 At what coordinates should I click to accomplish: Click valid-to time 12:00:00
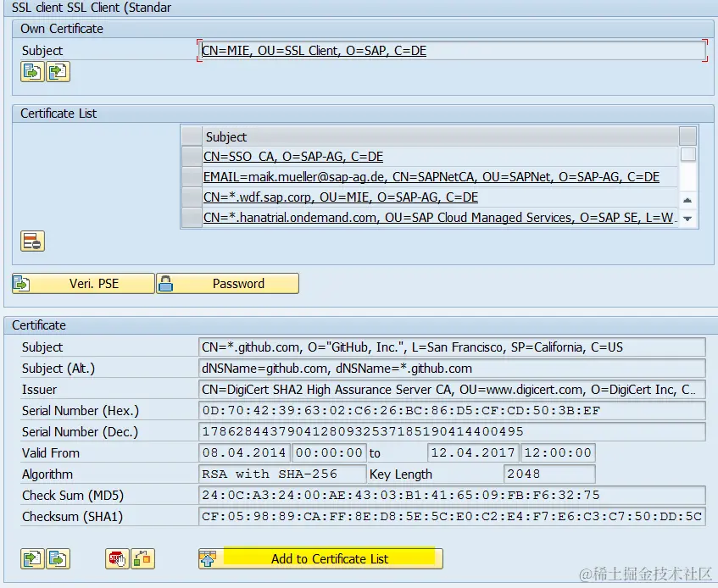click(558, 452)
